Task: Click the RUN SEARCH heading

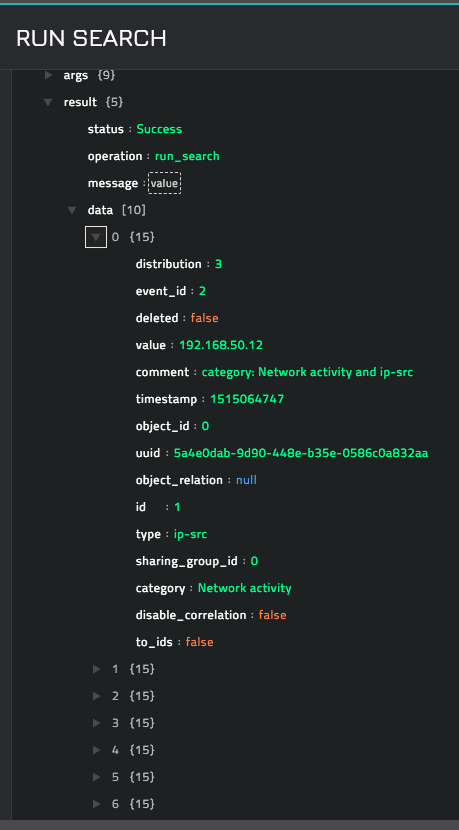Action: (x=92, y=39)
